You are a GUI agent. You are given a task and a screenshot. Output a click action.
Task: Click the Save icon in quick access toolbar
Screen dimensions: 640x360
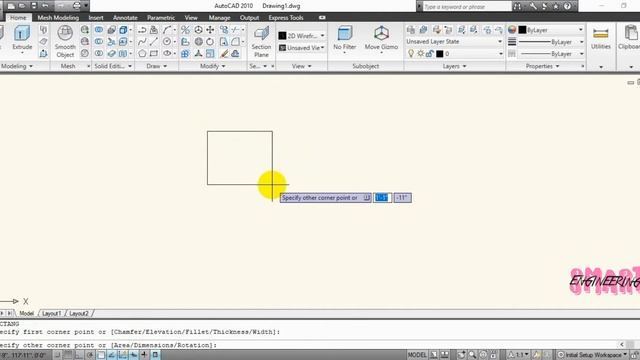point(34,6)
